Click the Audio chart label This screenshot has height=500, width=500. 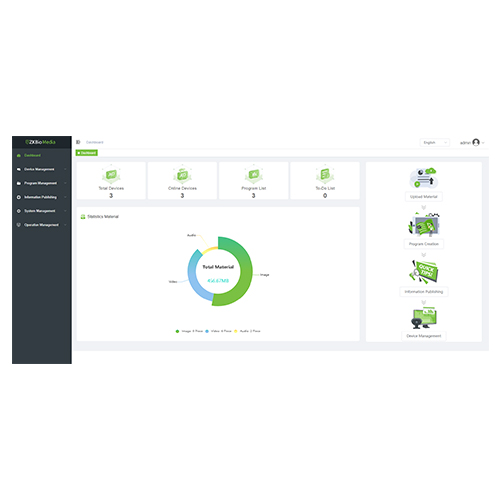pos(192,235)
